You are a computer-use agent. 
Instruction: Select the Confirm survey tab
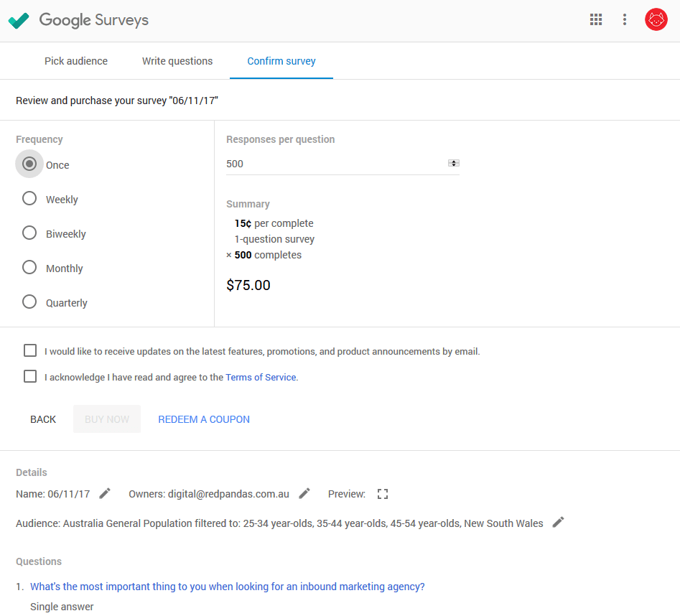pos(281,61)
